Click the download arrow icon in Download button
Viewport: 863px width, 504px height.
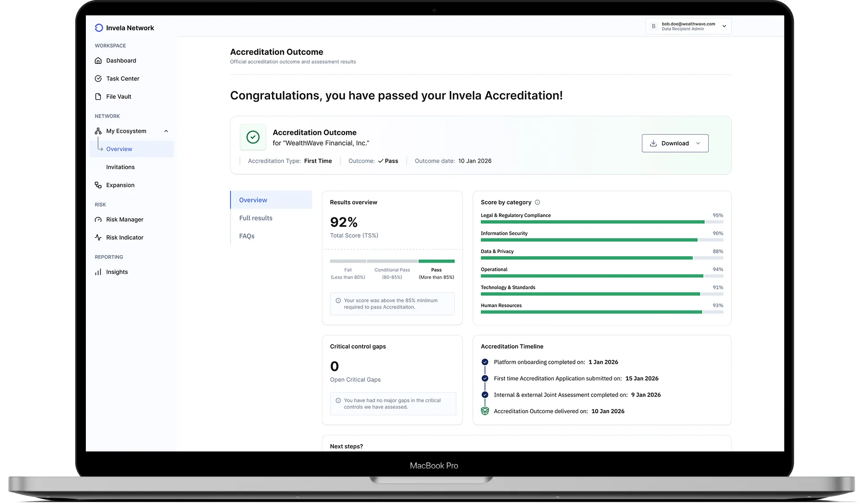click(654, 143)
